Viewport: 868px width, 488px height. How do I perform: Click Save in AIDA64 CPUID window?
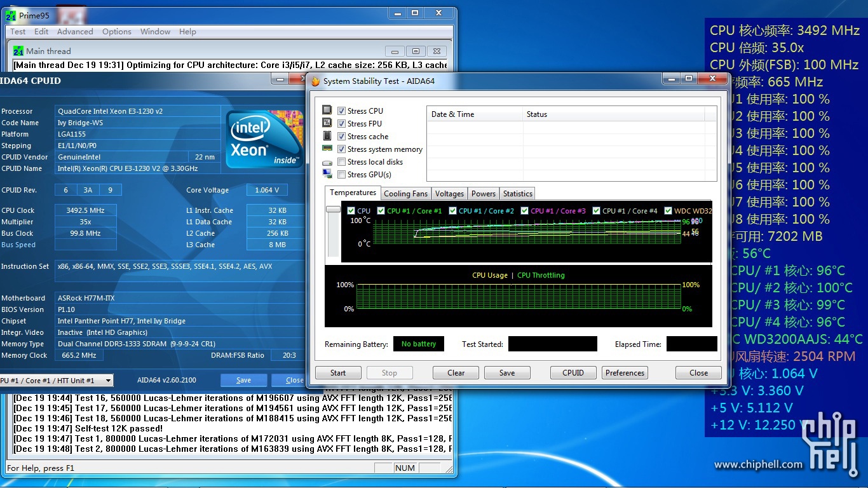(x=243, y=380)
